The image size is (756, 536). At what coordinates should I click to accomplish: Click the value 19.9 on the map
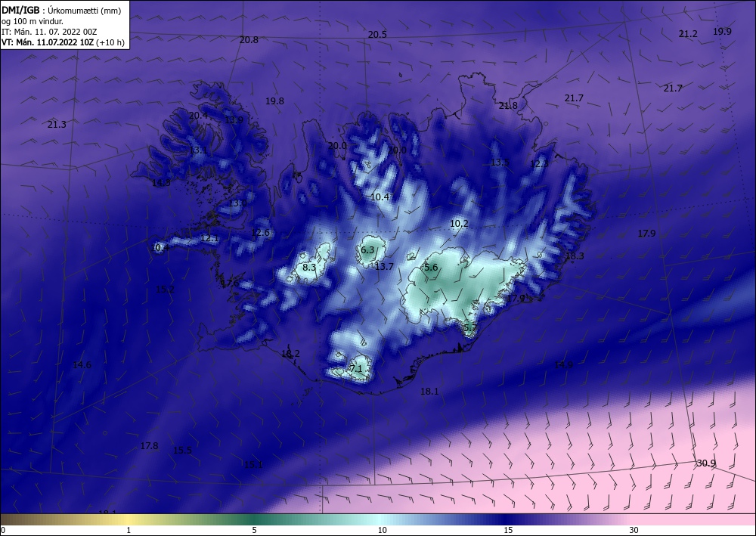[722, 31]
